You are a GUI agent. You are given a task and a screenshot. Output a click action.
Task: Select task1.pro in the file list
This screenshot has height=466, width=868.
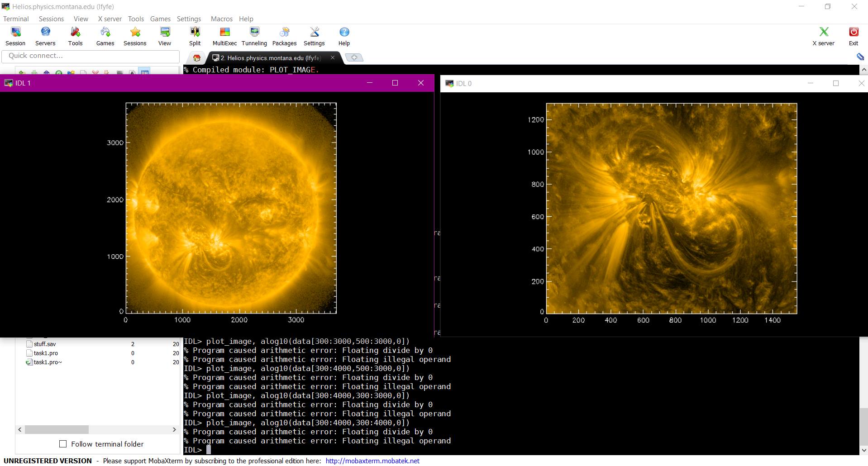pyautogui.click(x=46, y=353)
